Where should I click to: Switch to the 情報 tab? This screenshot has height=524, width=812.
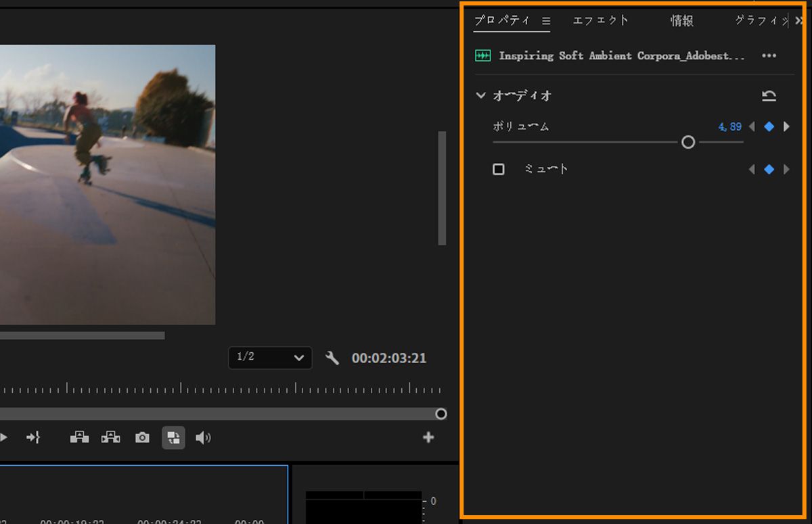tap(681, 21)
